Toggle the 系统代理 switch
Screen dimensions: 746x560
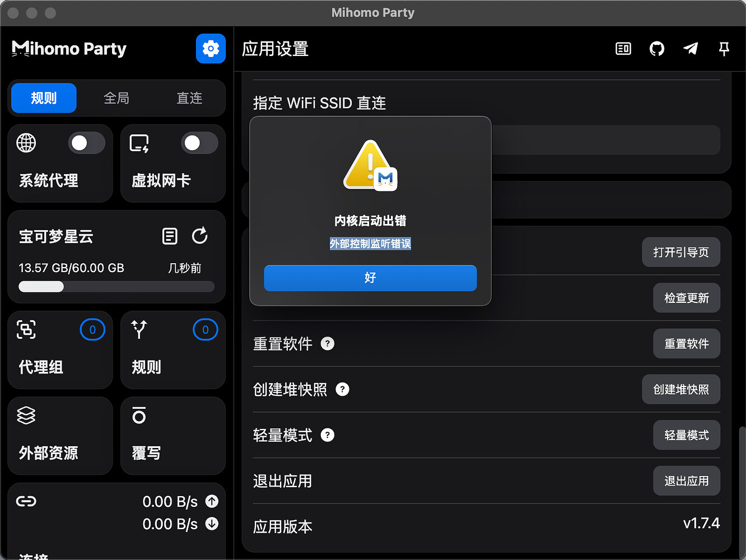click(87, 143)
